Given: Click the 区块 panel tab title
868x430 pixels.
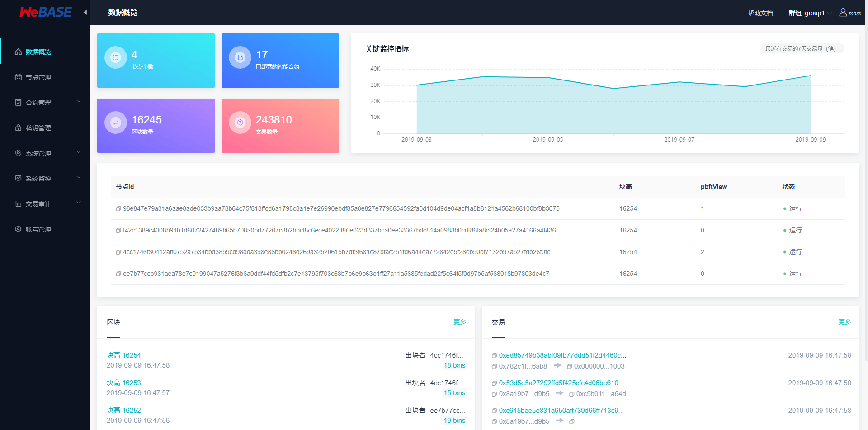Looking at the screenshot, I should 113,322.
